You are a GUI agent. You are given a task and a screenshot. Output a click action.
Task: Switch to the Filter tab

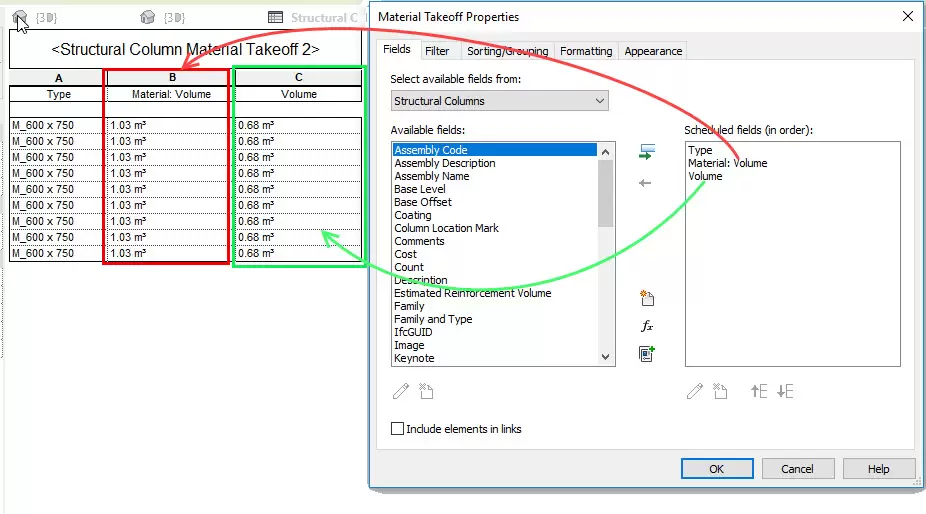[x=437, y=51]
